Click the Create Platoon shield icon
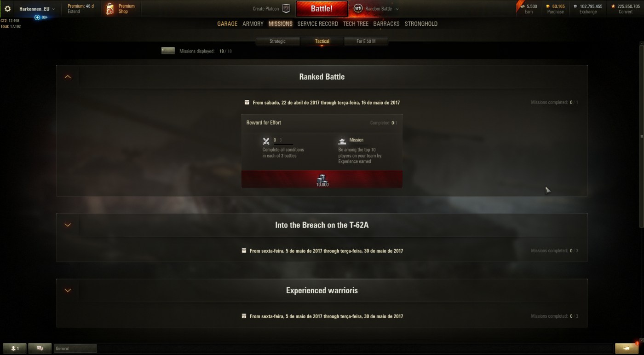644x355 pixels. click(x=286, y=9)
